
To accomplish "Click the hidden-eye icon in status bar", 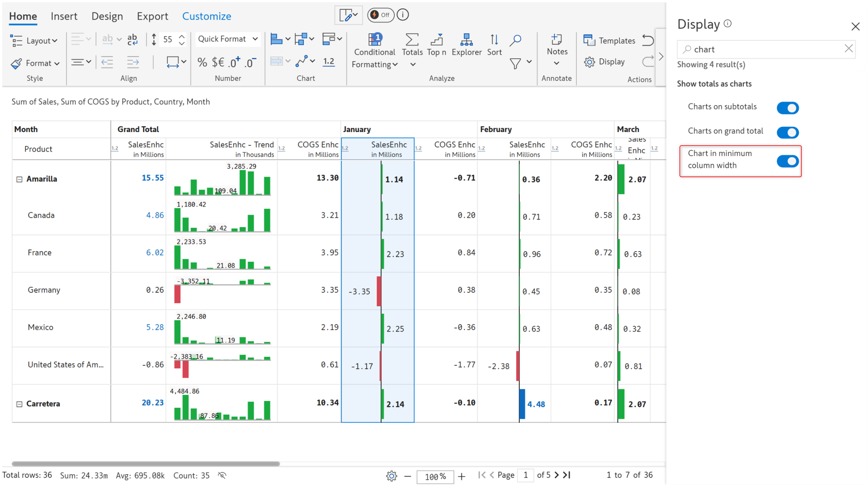I will 222,475.
